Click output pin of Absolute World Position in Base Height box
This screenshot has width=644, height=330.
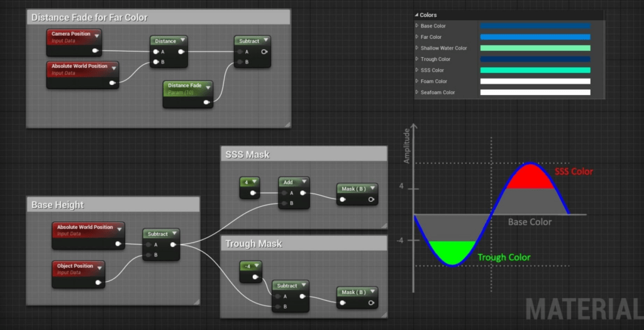coord(118,244)
